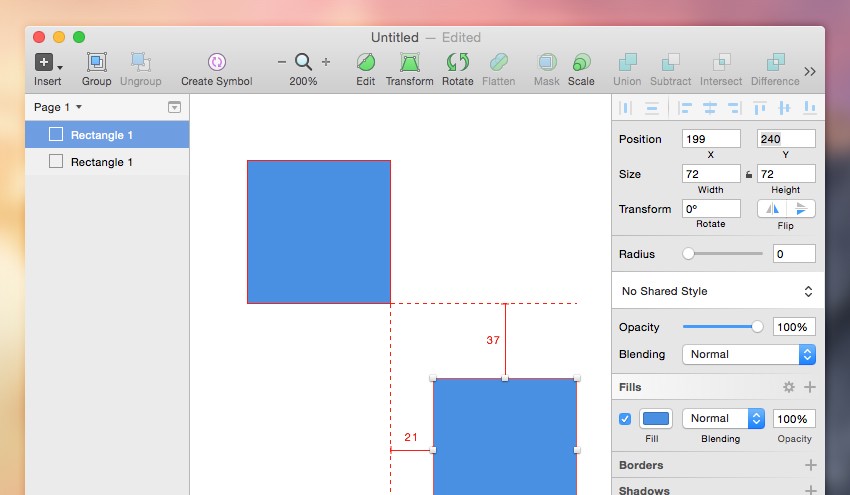Flip the shape vertically
The image size is (850, 495).
point(801,209)
